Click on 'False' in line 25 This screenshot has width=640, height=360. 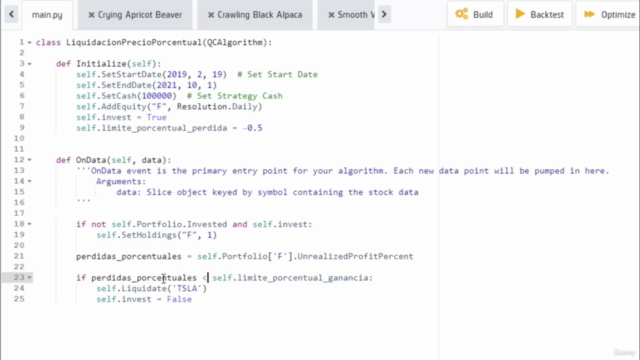point(179,299)
